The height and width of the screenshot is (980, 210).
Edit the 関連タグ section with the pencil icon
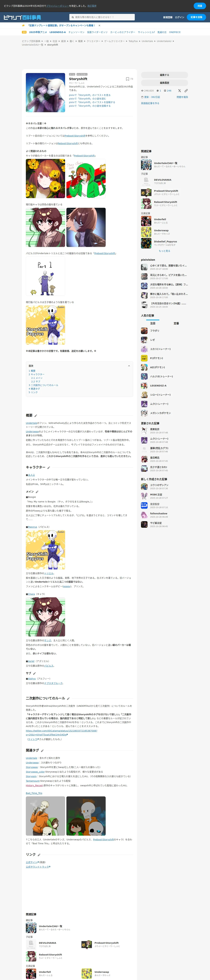[42, 750]
